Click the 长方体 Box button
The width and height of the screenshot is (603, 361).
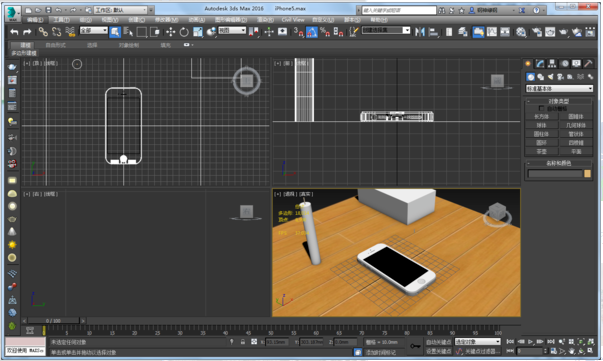point(541,116)
